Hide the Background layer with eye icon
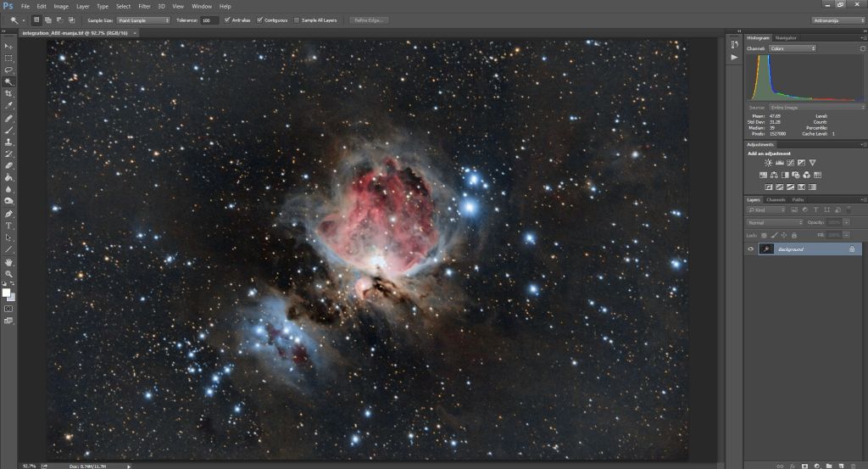The image size is (868, 469). coord(751,249)
